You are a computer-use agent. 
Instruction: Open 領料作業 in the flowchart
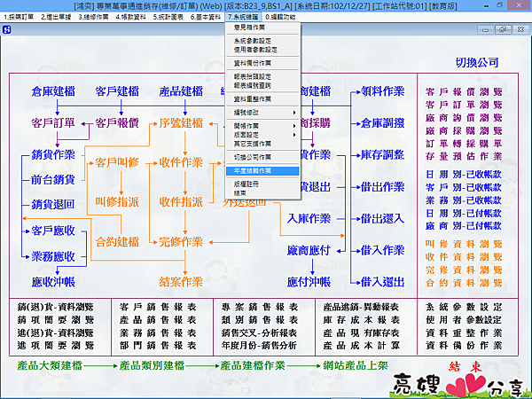383,91
